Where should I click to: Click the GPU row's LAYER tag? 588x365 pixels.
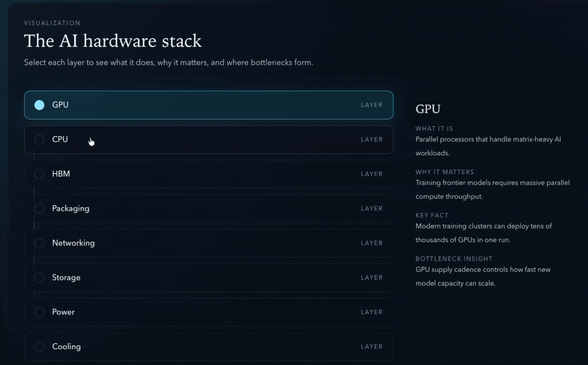pos(371,105)
